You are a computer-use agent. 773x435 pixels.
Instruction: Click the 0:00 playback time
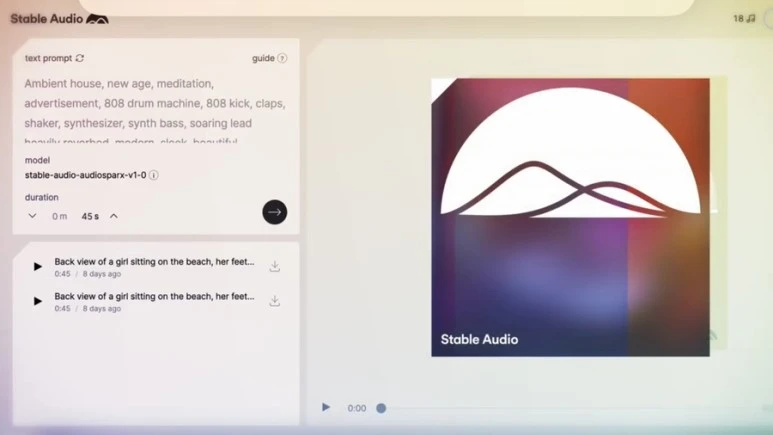click(x=356, y=408)
